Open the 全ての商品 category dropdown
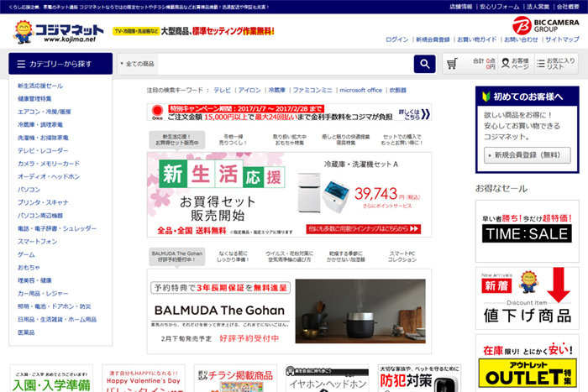 [137, 64]
